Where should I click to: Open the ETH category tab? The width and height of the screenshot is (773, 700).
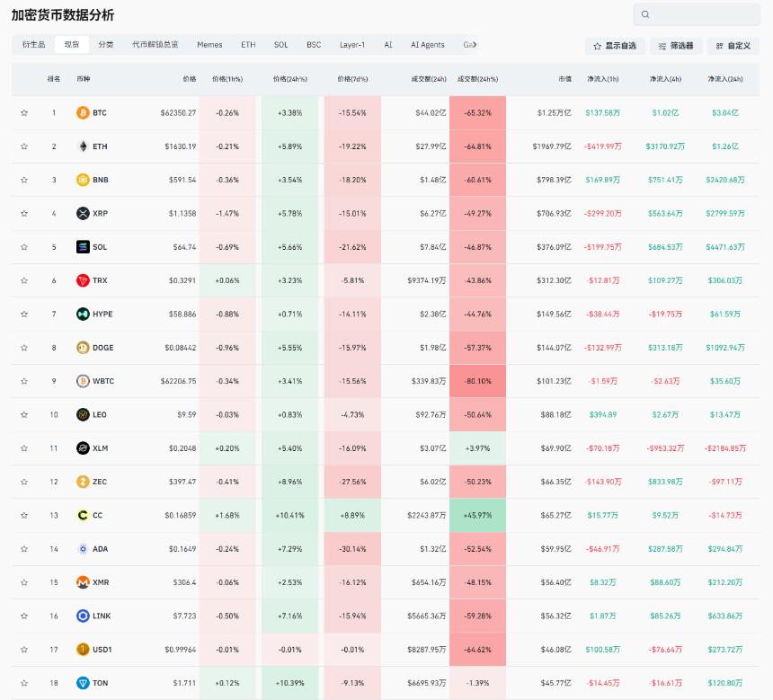(x=248, y=44)
